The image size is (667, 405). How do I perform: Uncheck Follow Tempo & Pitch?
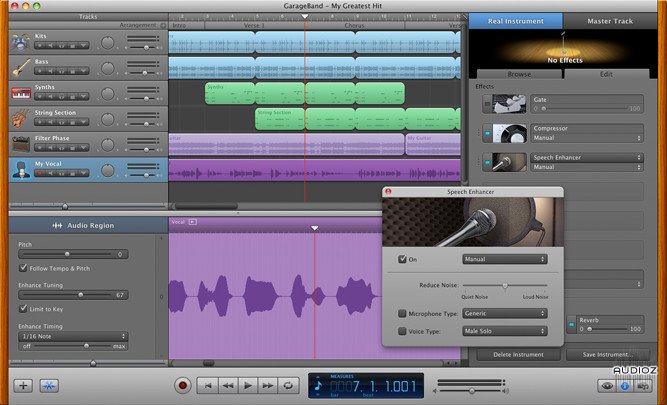23,268
